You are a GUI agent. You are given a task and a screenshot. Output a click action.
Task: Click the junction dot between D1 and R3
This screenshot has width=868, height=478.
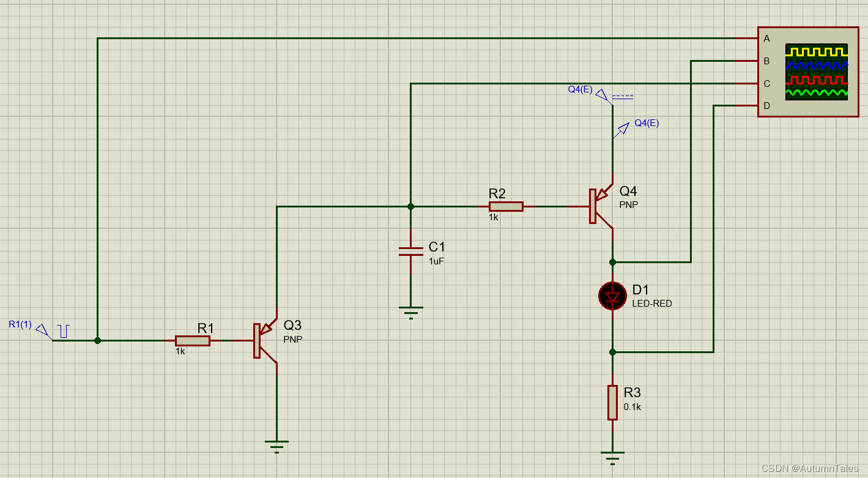612,352
